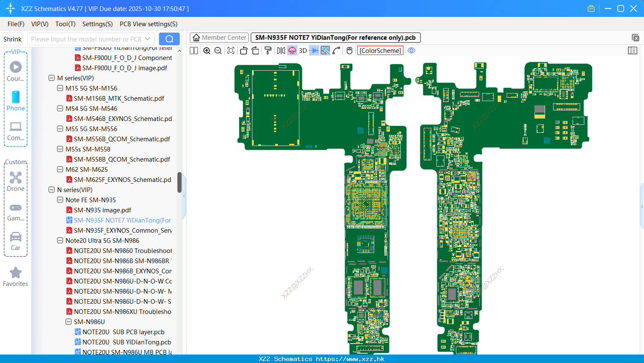This screenshot has width=644, height=363.
Task: Select the paint roller tool
Action: pos(268,50)
